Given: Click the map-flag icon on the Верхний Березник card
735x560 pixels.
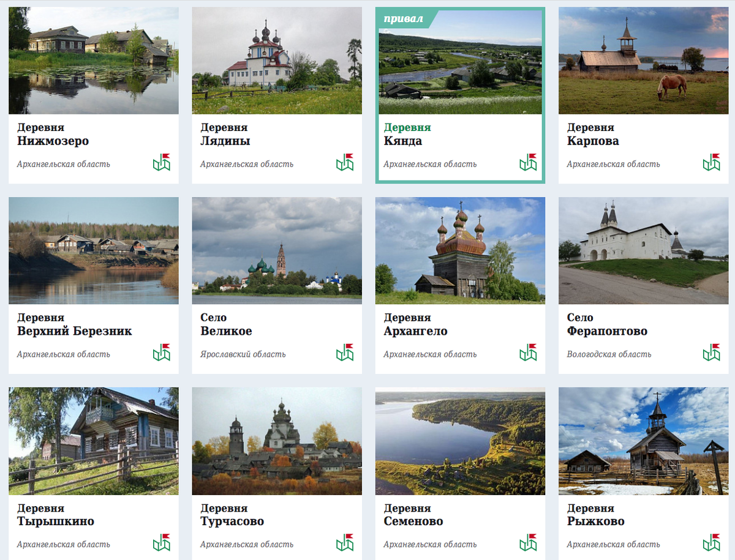Looking at the screenshot, I should coord(162,353).
